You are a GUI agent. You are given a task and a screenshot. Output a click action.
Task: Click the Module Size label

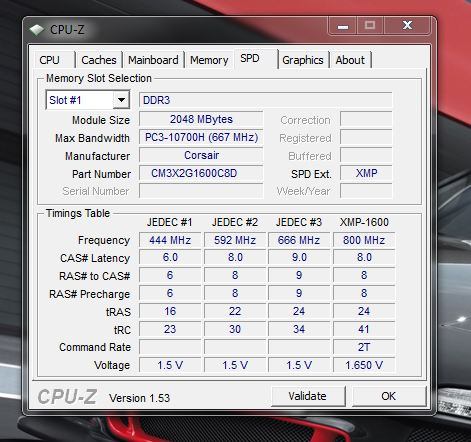[101, 120]
